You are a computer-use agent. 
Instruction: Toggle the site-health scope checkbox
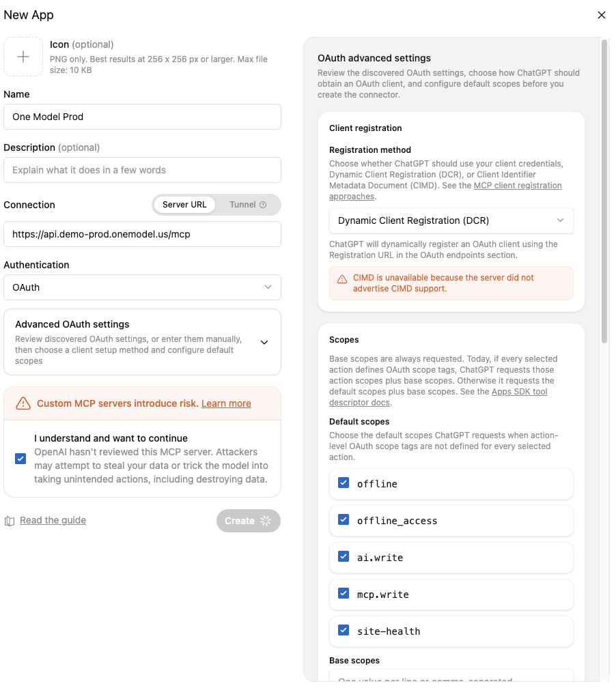click(344, 630)
